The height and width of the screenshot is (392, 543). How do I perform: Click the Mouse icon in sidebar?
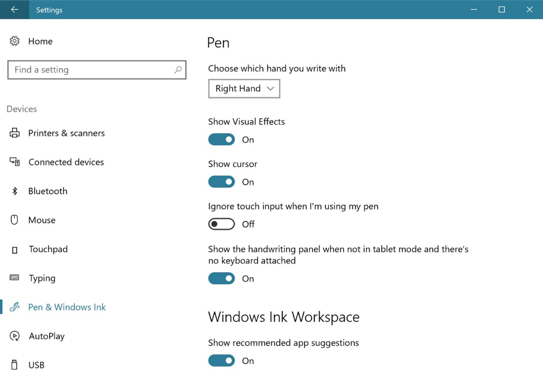(15, 220)
